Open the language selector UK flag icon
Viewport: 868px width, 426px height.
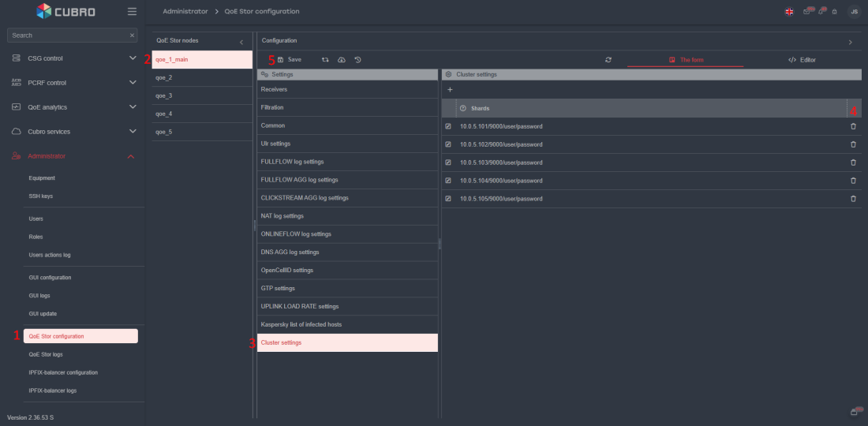(x=789, y=12)
